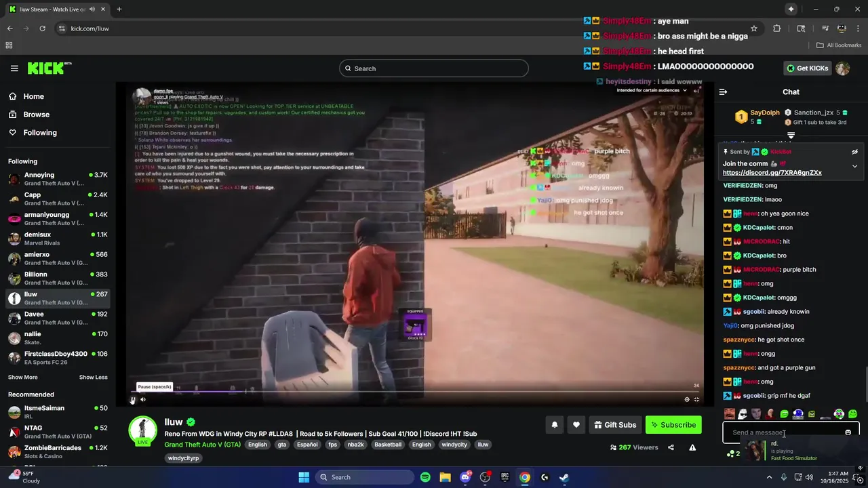Expand list with Show More

pyautogui.click(x=23, y=377)
